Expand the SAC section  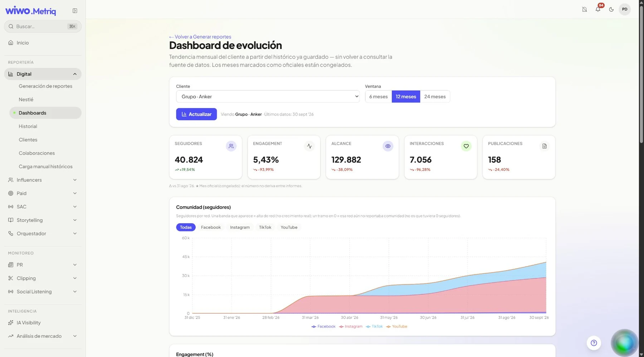click(x=43, y=207)
